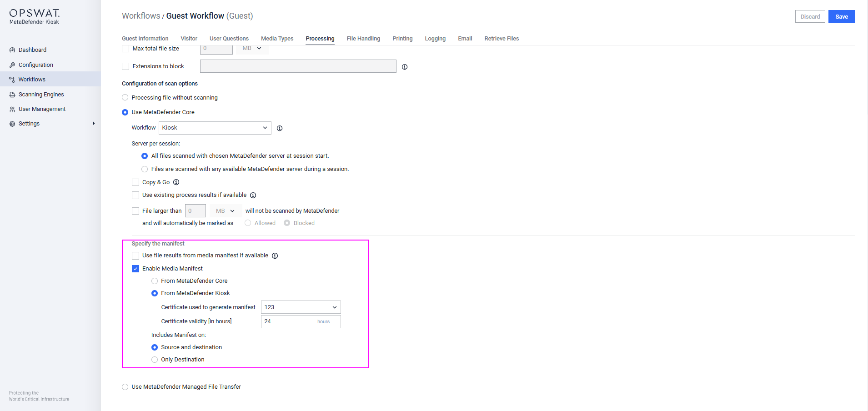Screen dimensions: 868x411
Task: Open Media Types tab
Action: click(x=277, y=39)
